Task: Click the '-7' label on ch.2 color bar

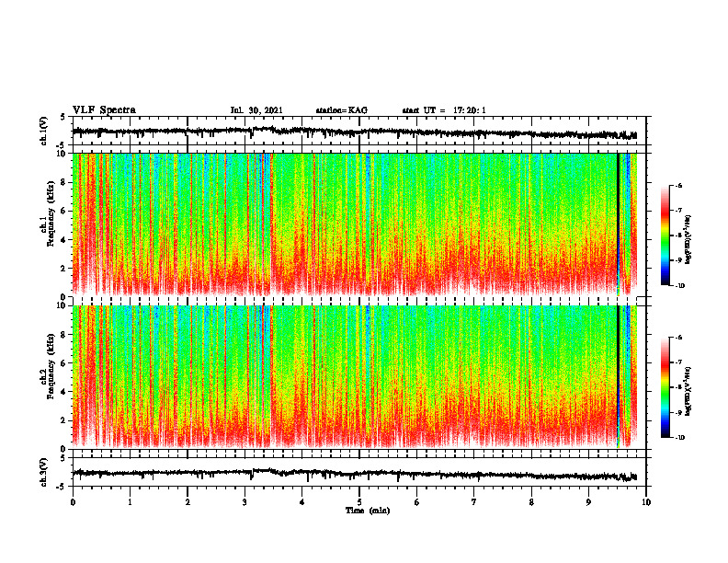Action: pos(678,362)
